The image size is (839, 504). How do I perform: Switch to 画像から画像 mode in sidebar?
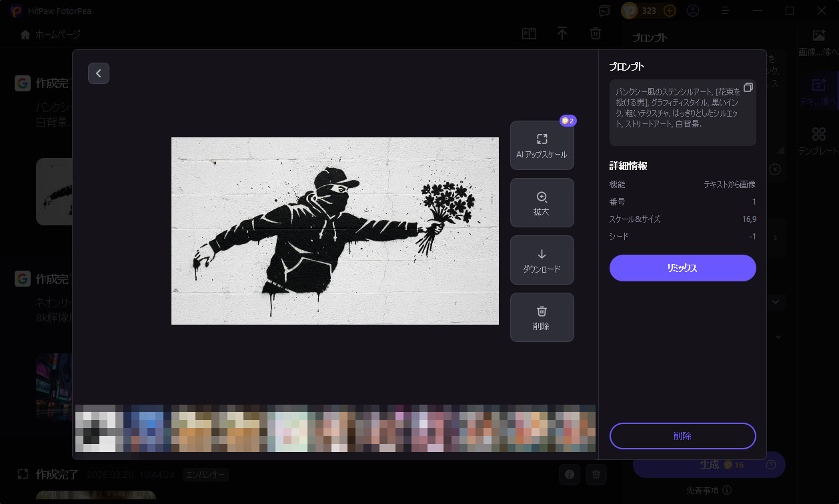(x=818, y=40)
